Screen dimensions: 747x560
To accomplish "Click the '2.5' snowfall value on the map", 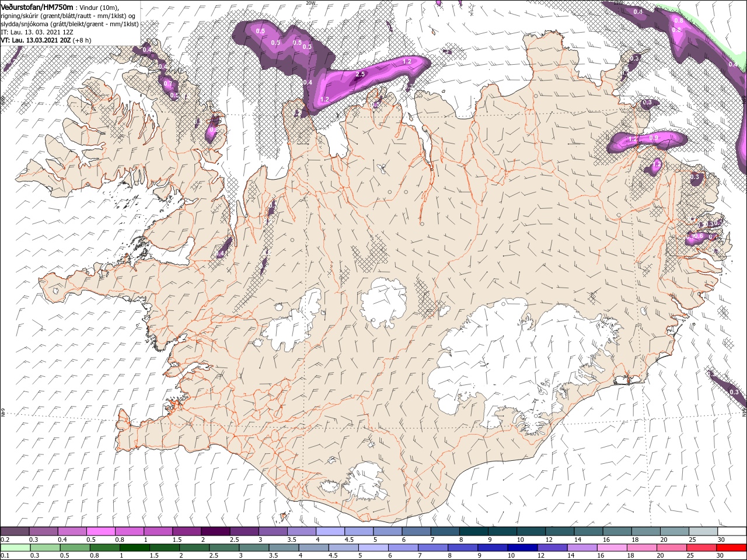I will coord(360,74).
